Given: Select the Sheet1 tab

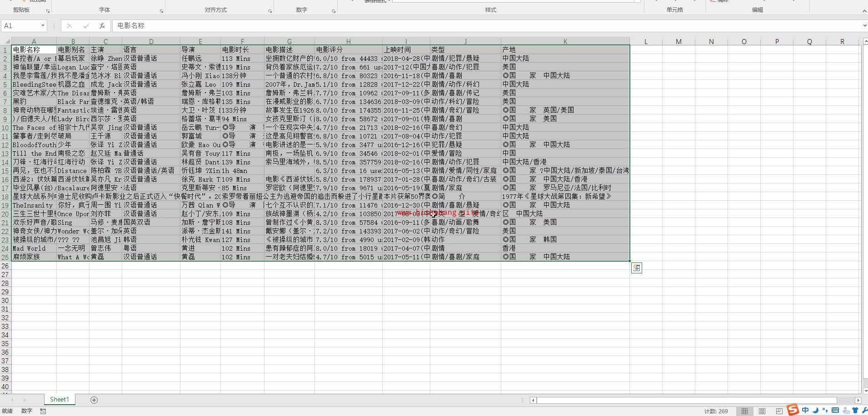Looking at the screenshot, I should click(x=60, y=400).
